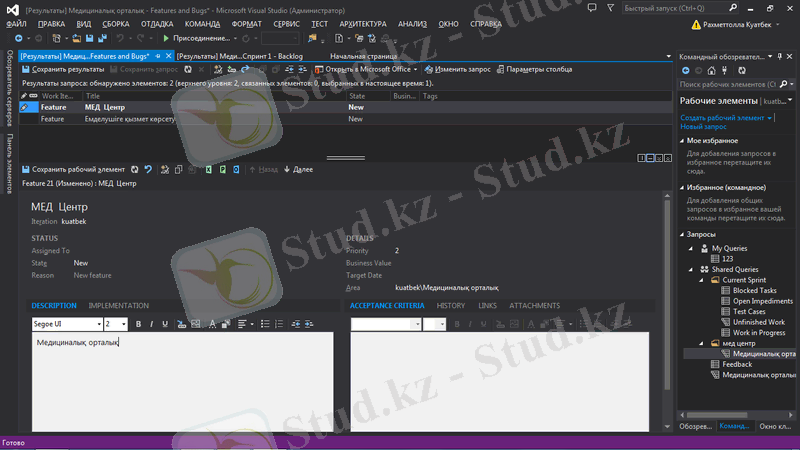Copy the work item icon
The width and height of the screenshot is (800, 450).
[178, 169]
